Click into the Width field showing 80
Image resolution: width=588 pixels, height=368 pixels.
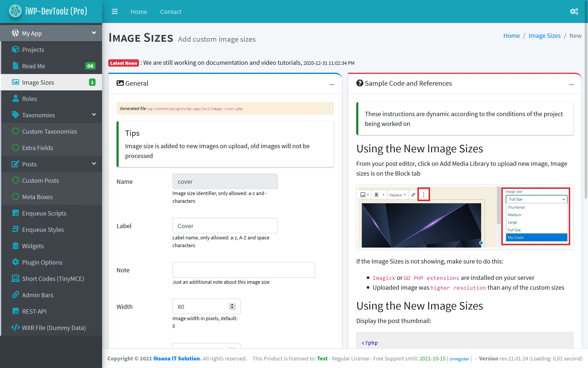(x=206, y=306)
